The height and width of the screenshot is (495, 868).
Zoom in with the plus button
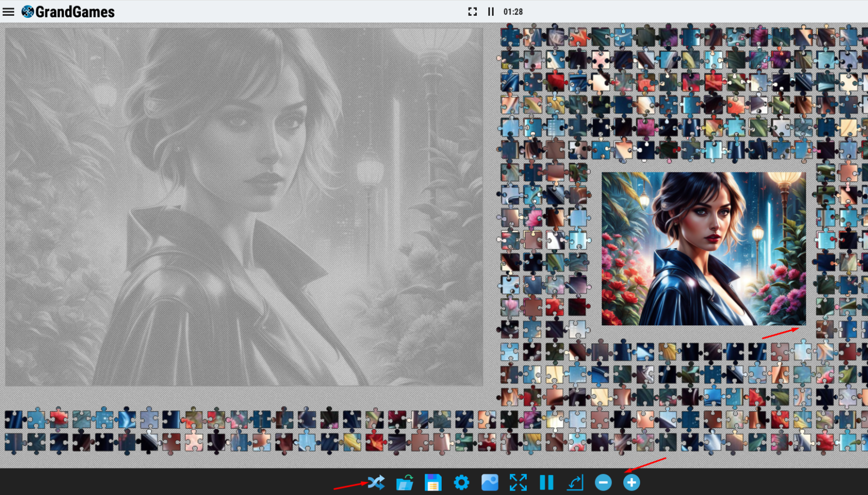[631, 483]
